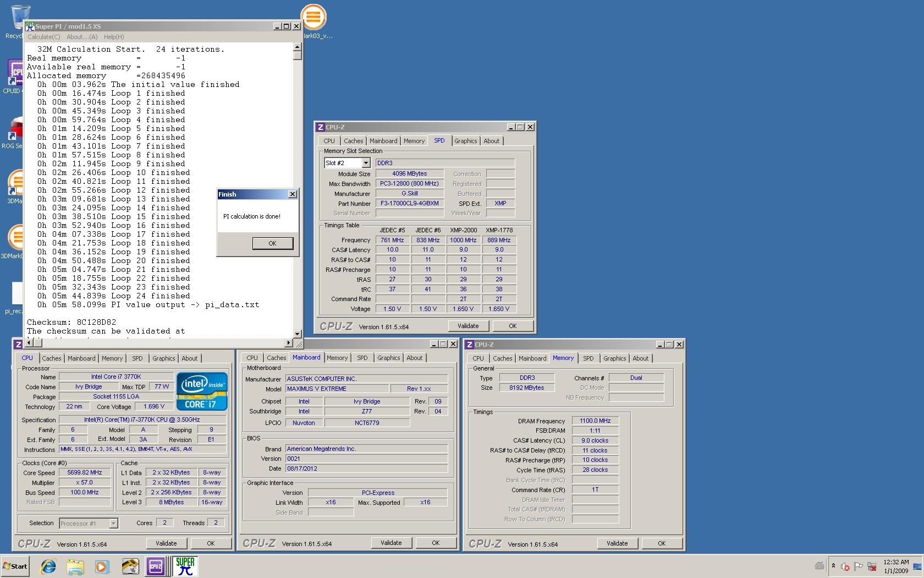Viewport: 924px width, 578px height.
Task: Open the Memory Slot Selection dropdown
Action: [366, 163]
